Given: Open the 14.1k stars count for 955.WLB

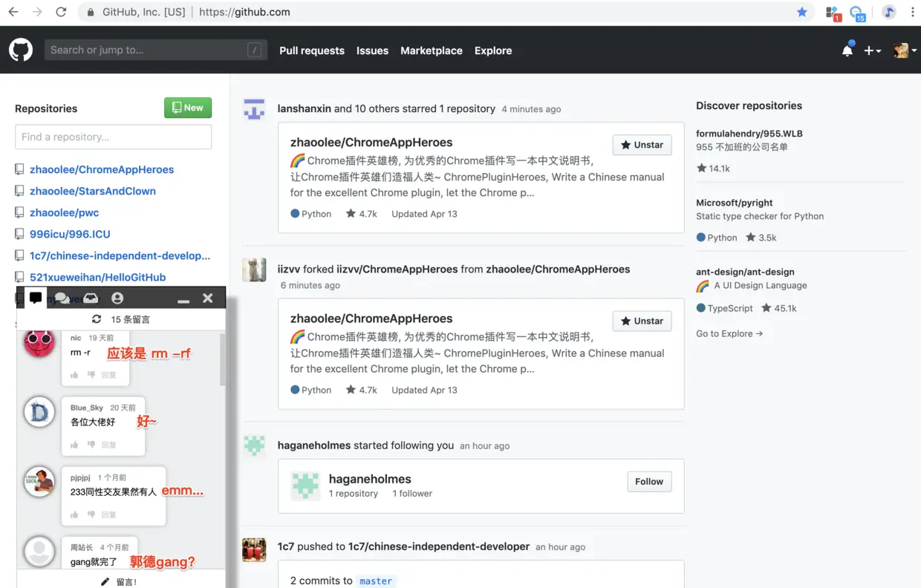Looking at the screenshot, I should [x=713, y=169].
